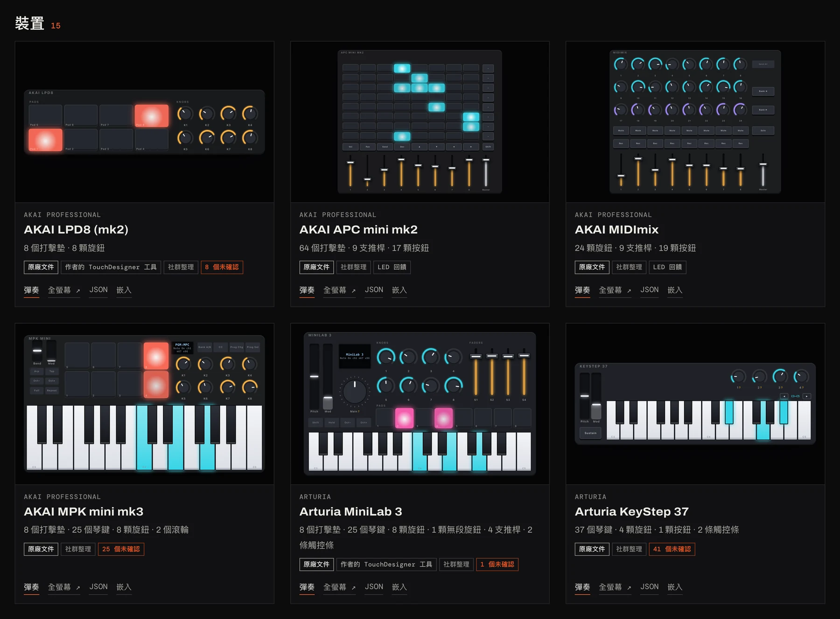Click the Arturia KeyStep 37 title
Screen dimensions: 840x619
point(631,512)
